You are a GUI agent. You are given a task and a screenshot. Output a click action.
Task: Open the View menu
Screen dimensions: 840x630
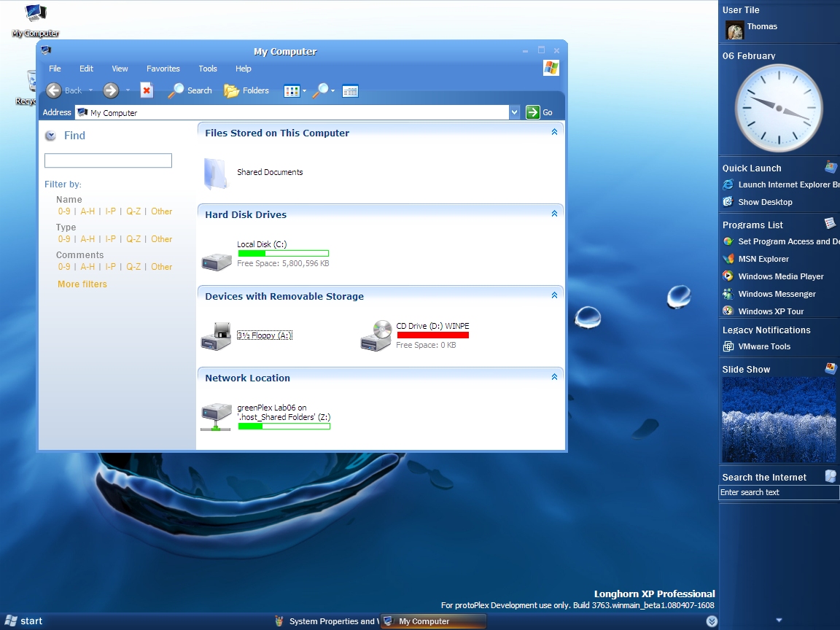click(x=120, y=69)
